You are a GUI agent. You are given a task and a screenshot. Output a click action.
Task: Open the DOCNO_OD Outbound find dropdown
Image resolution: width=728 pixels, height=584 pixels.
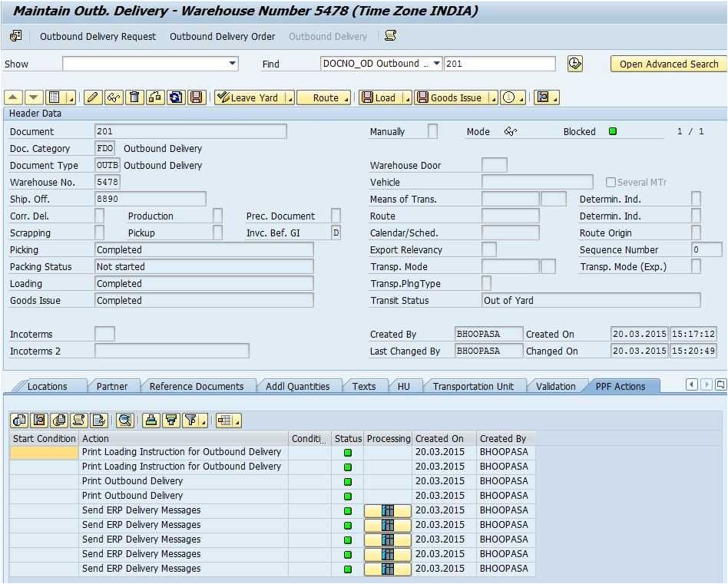436,64
